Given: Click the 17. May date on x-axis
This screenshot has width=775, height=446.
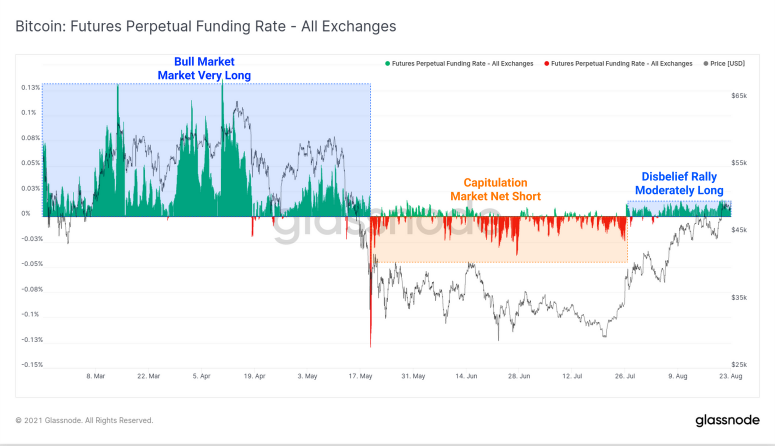Looking at the screenshot, I should (x=360, y=376).
